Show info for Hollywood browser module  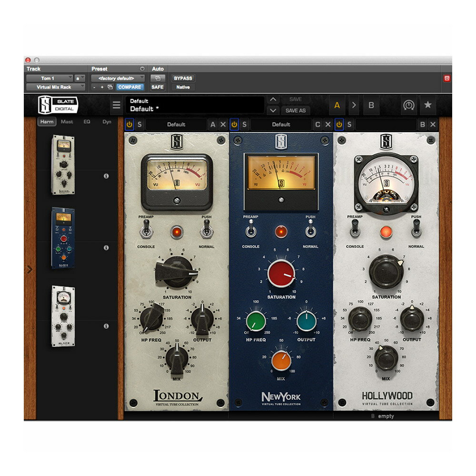106,326
